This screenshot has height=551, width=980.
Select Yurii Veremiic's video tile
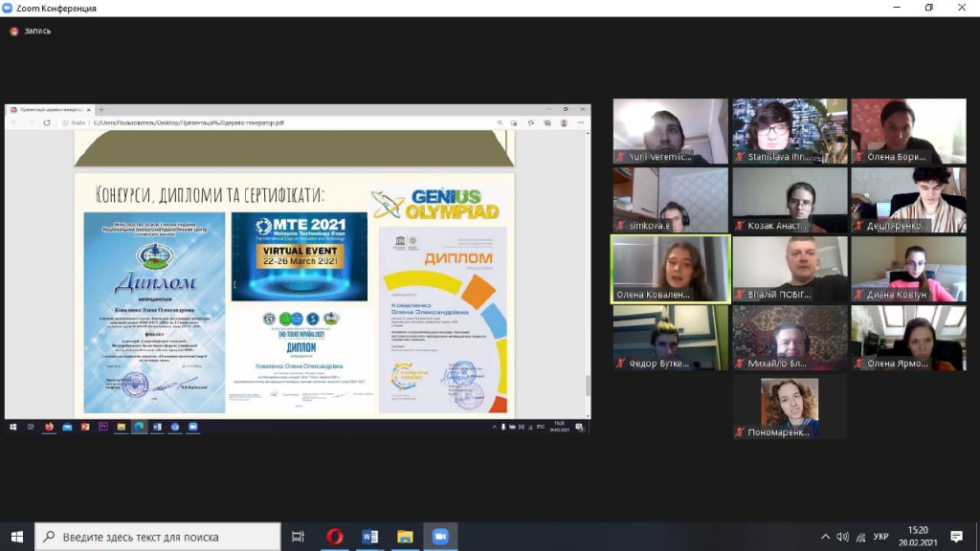[671, 131]
